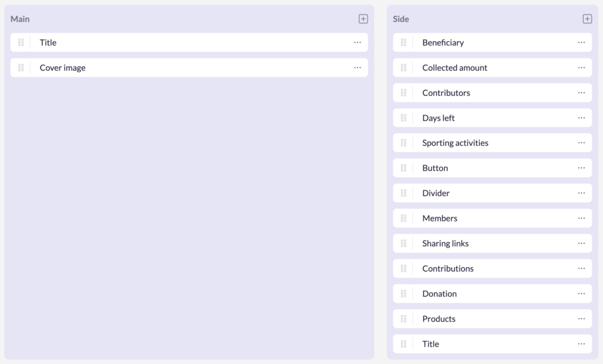Open options menu for Main Title row

pos(357,42)
